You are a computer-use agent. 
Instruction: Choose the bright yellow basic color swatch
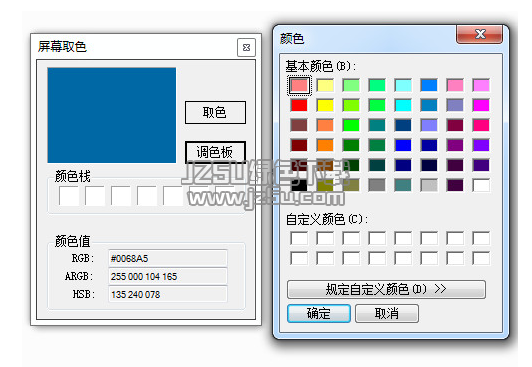tap(325, 105)
